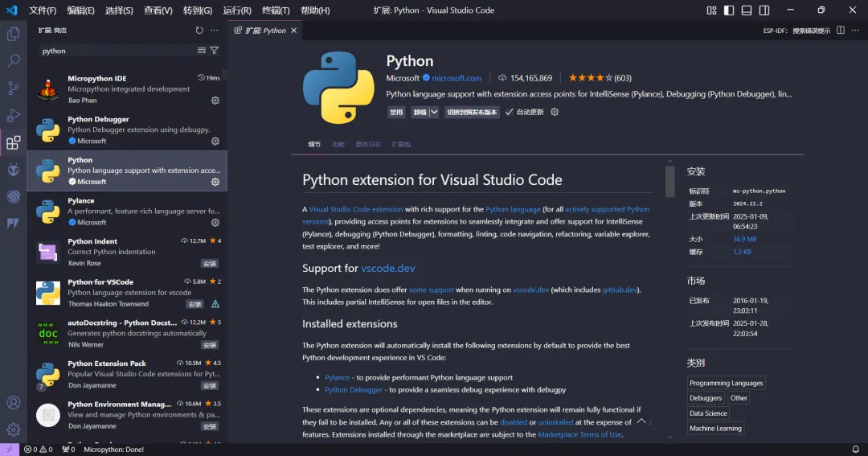Open settings gear beside auto update checkbox
The height and width of the screenshot is (456, 868).
click(555, 112)
